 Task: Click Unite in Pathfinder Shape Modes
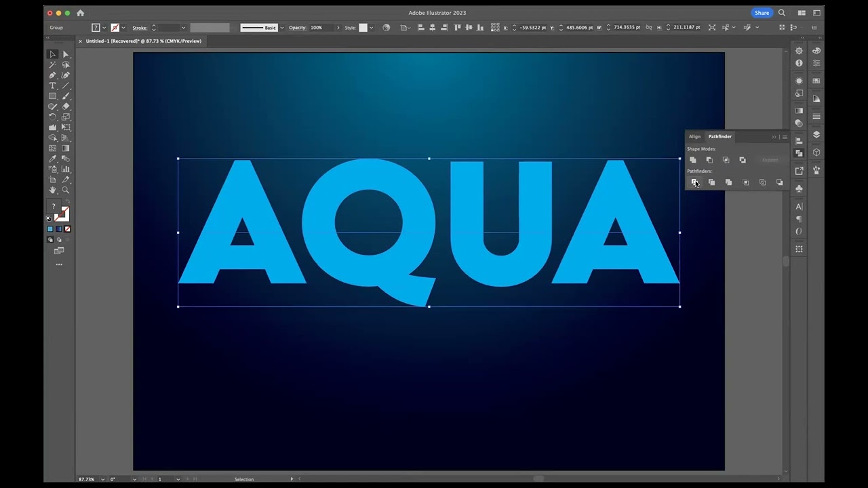pos(692,160)
